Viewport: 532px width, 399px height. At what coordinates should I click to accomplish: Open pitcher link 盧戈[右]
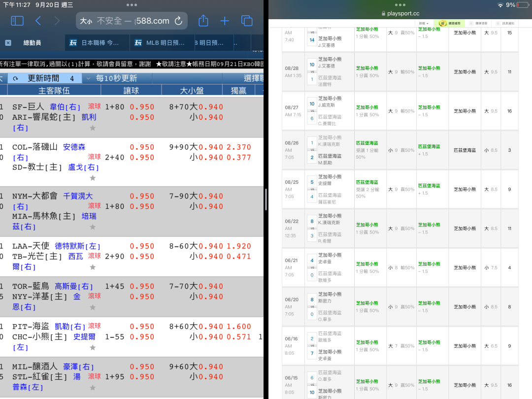pos(83,167)
